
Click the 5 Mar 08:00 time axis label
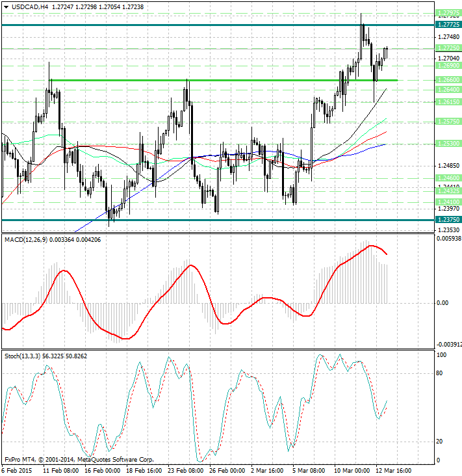click(309, 471)
